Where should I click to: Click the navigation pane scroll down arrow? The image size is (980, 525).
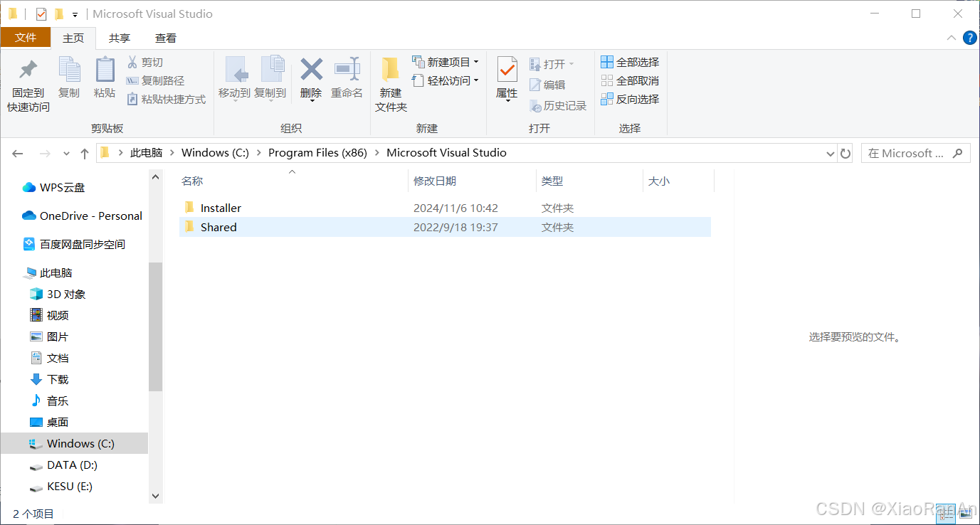(x=156, y=496)
